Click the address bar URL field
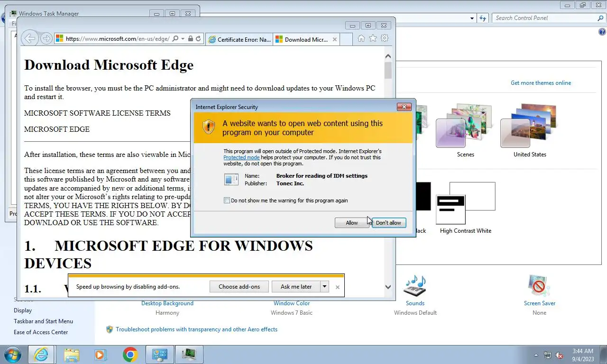The width and height of the screenshot is (607, 364). click(117, 39)
